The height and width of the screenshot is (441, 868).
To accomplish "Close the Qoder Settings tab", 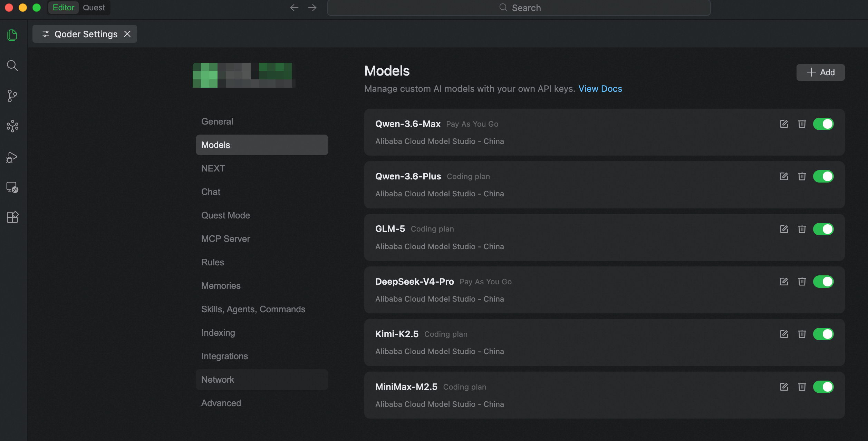I will pyautogui.click(x=127, y=34).
